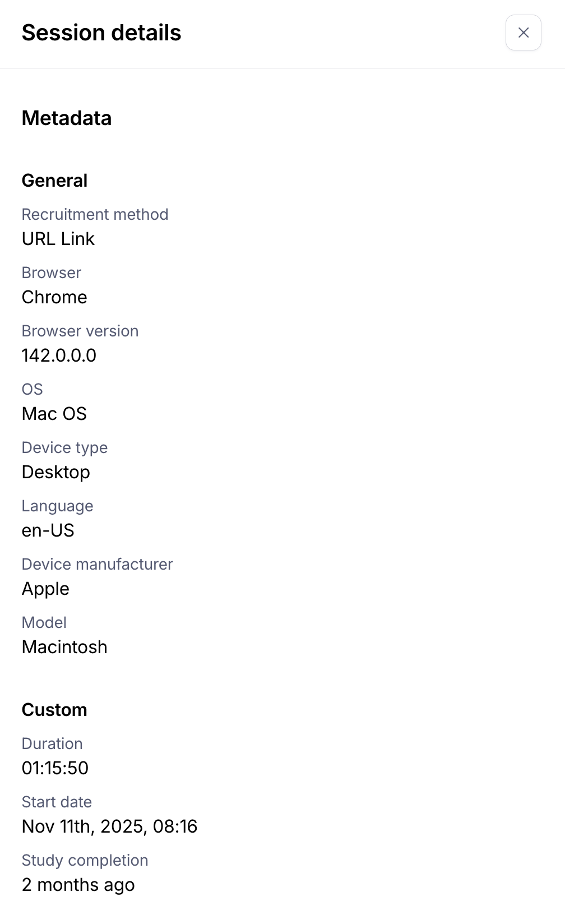Viewport: 565px width, 924px height.
Task: Click the Apple manufacturer value
Action: [45, 589]
